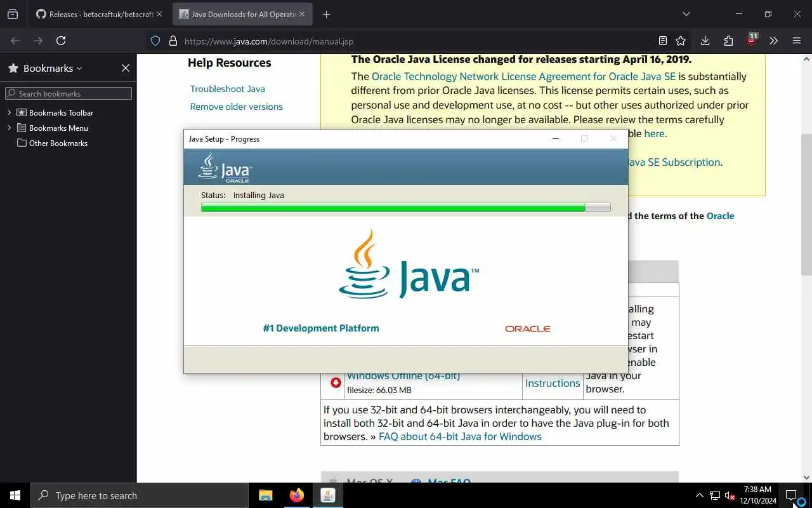Bookmark this page with the star icon

pyautogui.click(x=681, y=41)
